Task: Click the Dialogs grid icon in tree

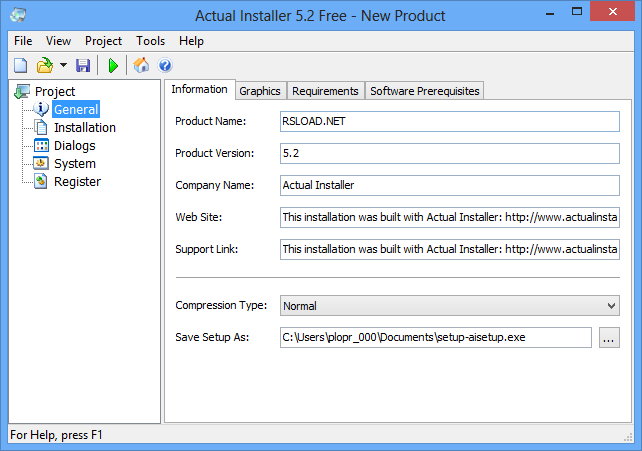Action: 41,145
